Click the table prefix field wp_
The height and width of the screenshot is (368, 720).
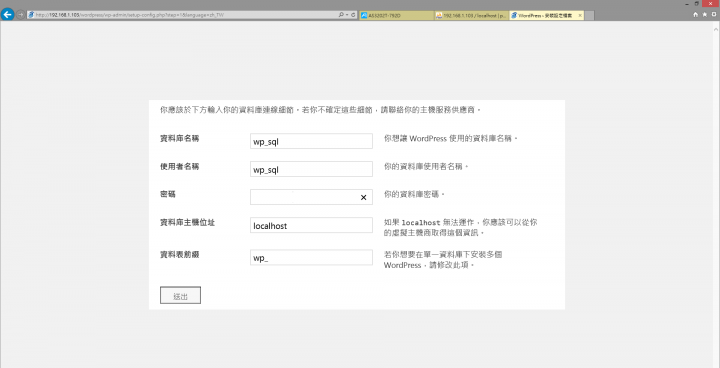[x=311, y=257]
